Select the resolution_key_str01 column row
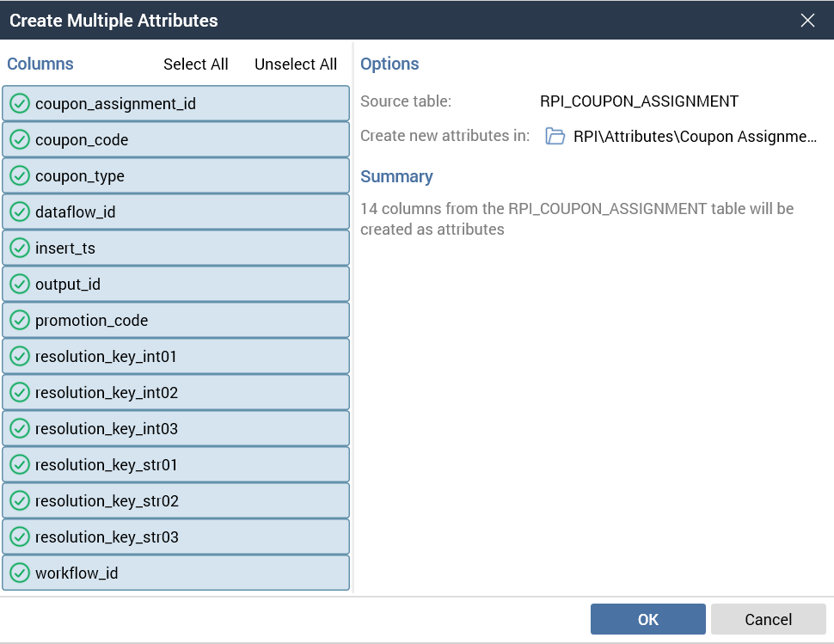The width and height of the screenshot is (834, 644). (x=175, y=465)
